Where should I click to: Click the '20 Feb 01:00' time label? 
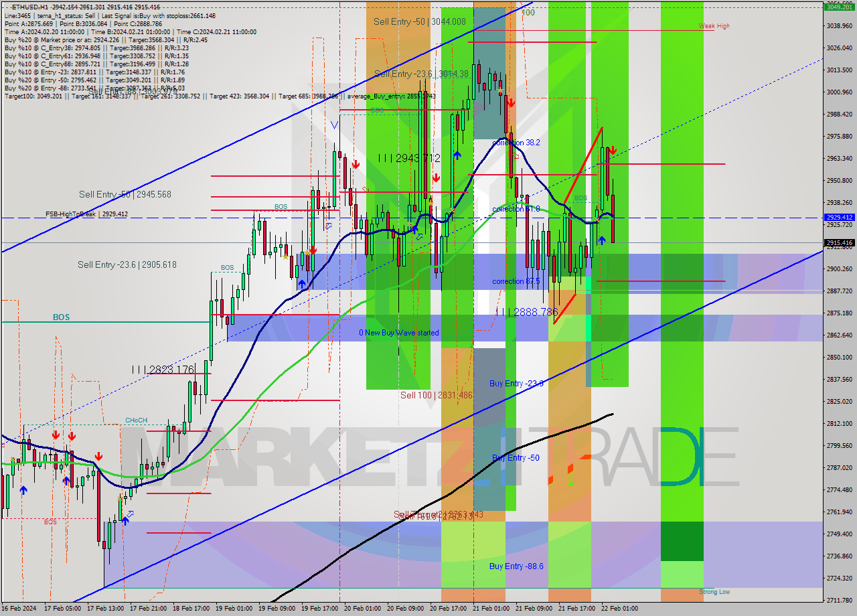coord(362,609)
